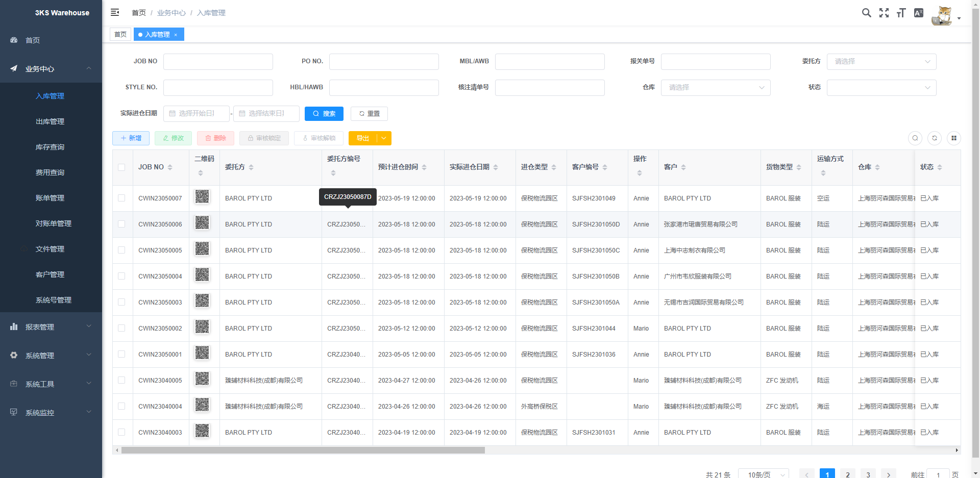Check row CWIN23050004 checkbox
This screenshot has width=980, height=478.
(121, 276)
